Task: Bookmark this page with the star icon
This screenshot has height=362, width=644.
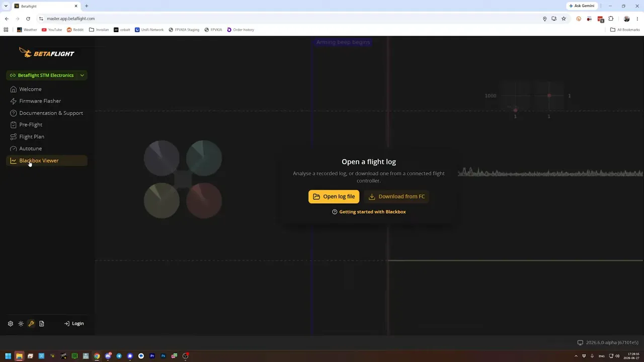Action: tap(563, 19)
